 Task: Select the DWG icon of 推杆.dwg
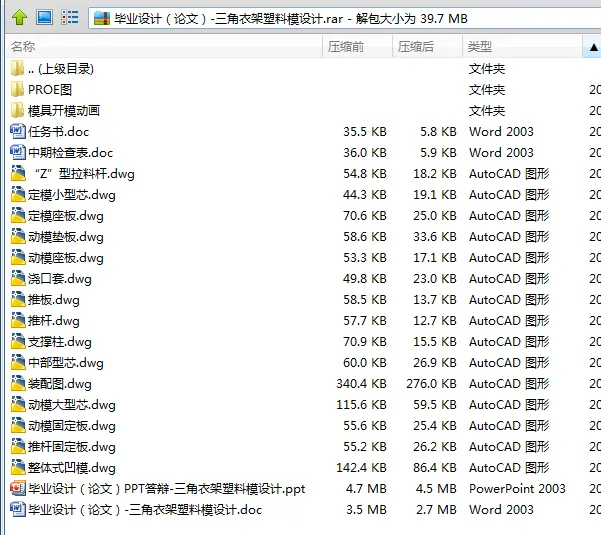tap(18, 320)
